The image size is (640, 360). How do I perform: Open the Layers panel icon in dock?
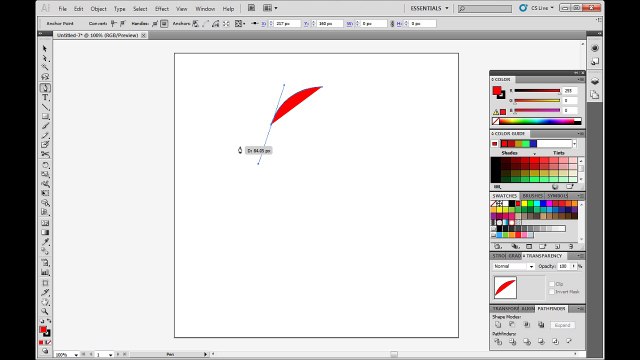point(595,81)
